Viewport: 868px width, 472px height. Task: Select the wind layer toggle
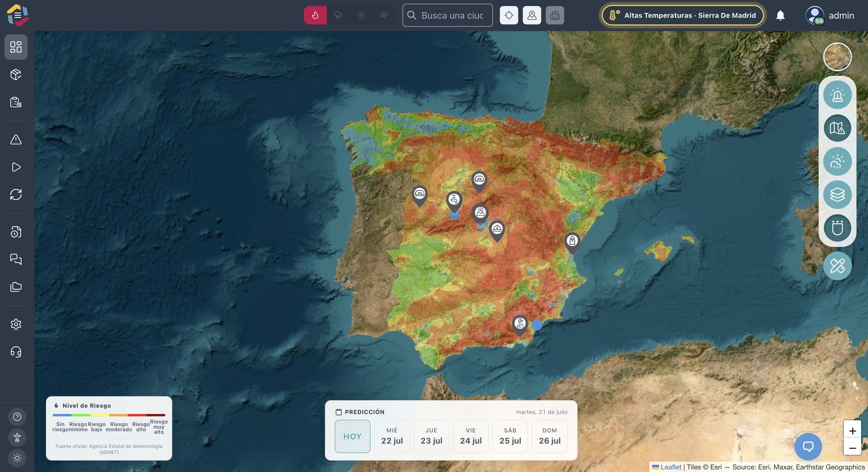coord(384,15)
